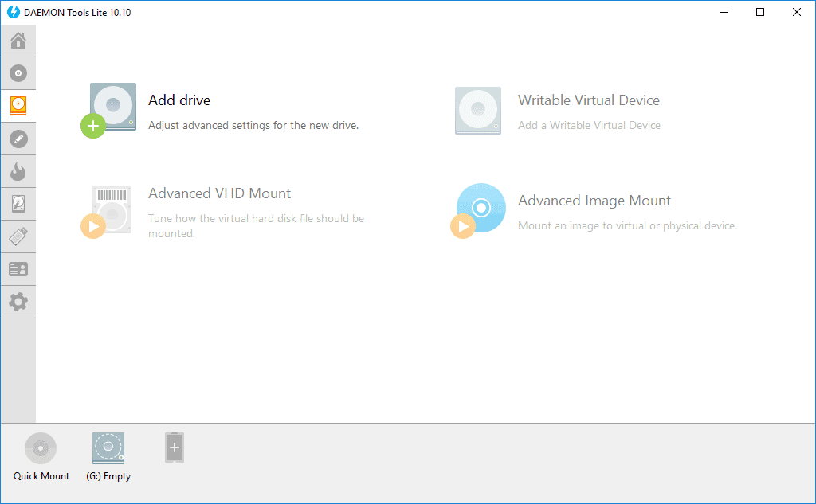
Task: Open the flame disc burning sidebar icon
Action: point(18,172)
